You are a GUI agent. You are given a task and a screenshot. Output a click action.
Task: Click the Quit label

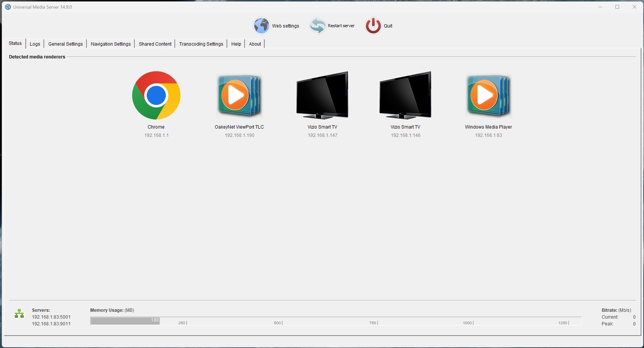click(388, 26)
